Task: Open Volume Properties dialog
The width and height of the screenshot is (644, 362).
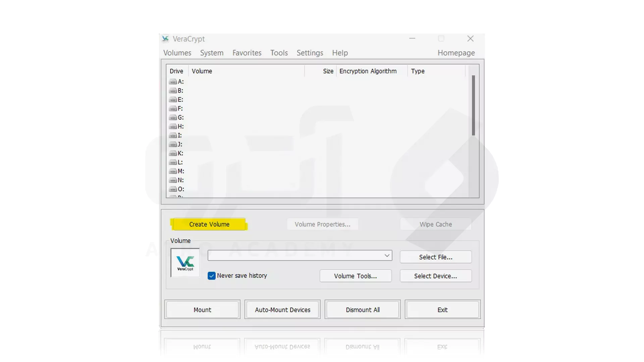Action: pyautogui.click(x=323, y=224)
